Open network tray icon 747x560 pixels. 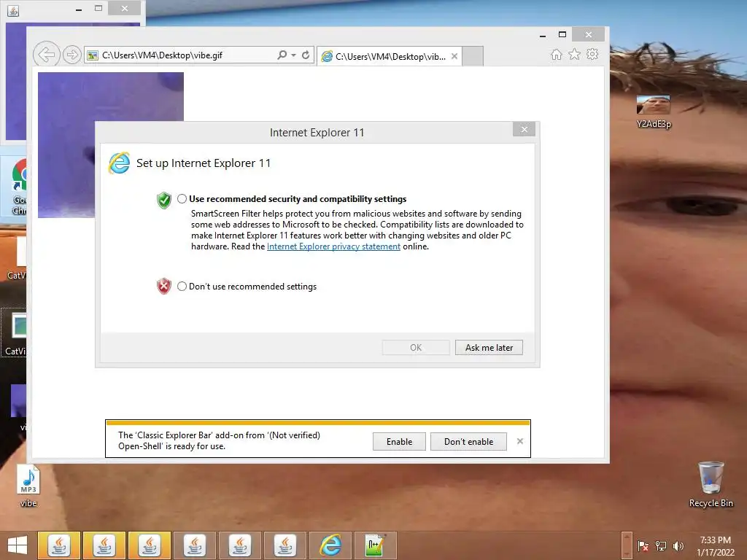661,546
